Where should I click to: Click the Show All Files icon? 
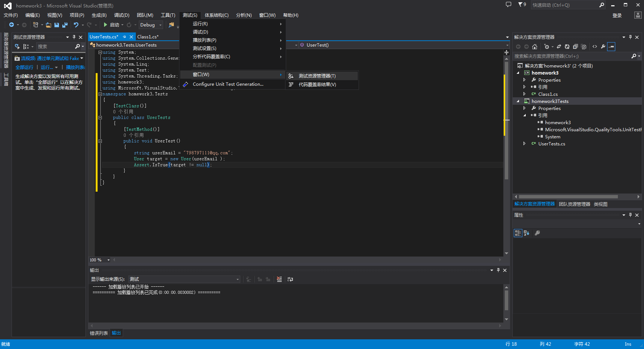tap(584, 47)
